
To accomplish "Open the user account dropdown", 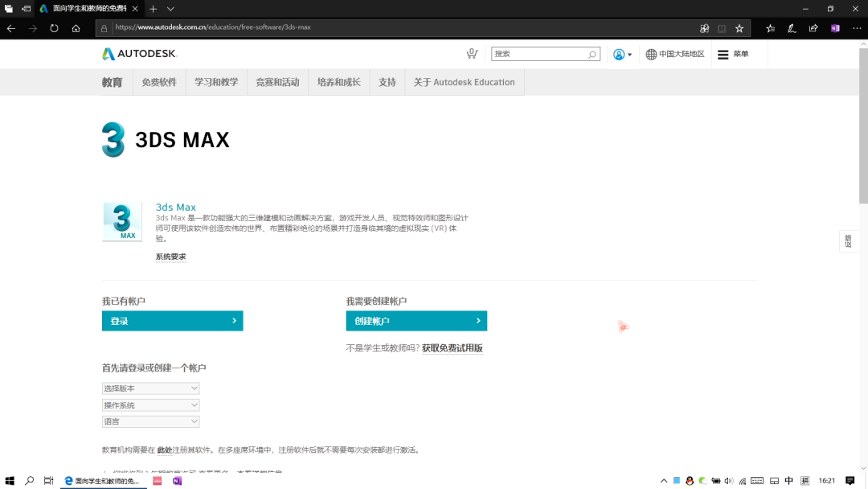I will pyautogui.click(x=622, y=54).
